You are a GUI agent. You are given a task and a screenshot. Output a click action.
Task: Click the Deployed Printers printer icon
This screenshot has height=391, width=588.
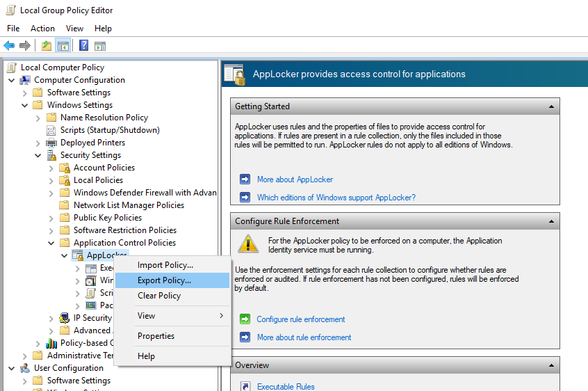click(51, 143)
